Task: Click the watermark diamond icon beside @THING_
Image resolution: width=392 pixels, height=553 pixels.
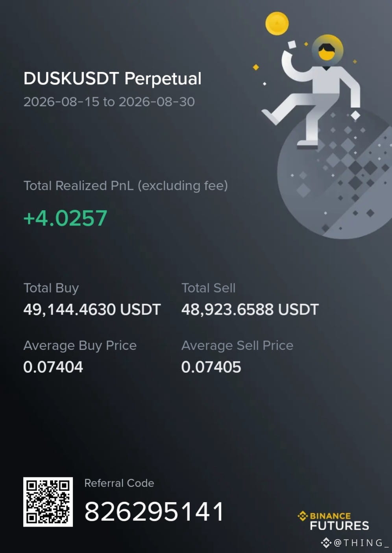Action: pos(326,543)
